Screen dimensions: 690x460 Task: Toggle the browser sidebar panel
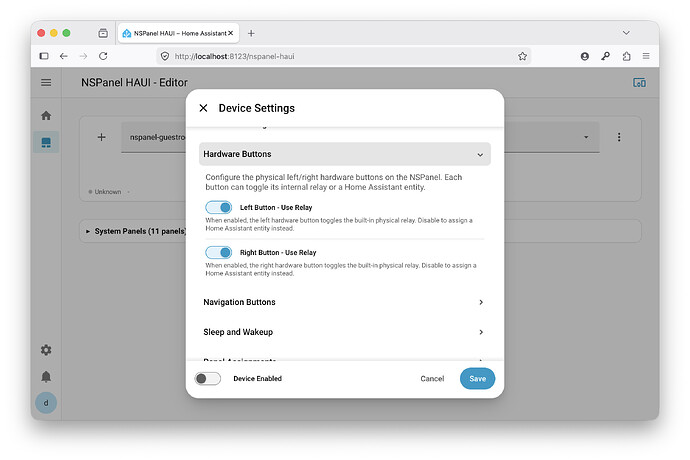click(44, 56)
